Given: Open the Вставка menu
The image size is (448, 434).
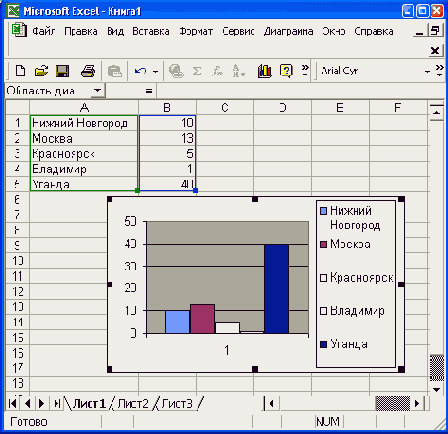Looking at the screenshot, I should coord(151,31).
